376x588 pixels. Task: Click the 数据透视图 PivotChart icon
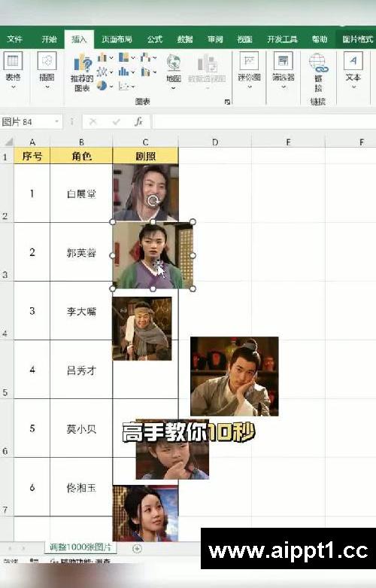(x=207, y=63)
